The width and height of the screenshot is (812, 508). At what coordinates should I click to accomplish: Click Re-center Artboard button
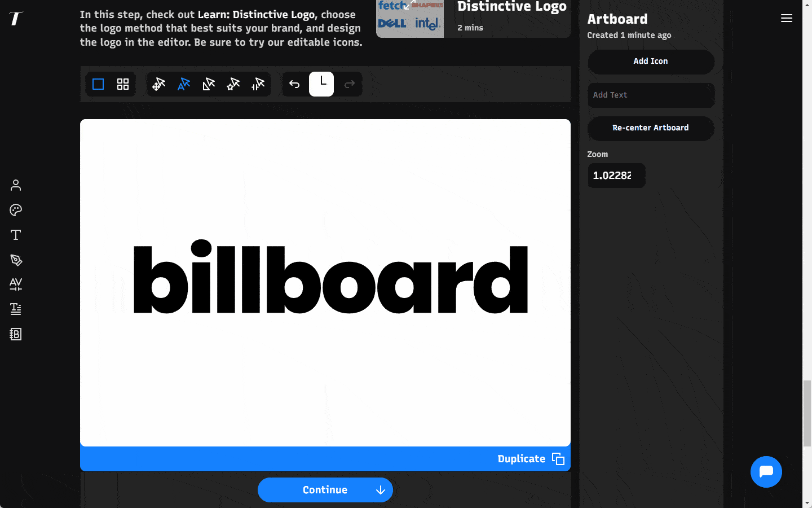651,128
